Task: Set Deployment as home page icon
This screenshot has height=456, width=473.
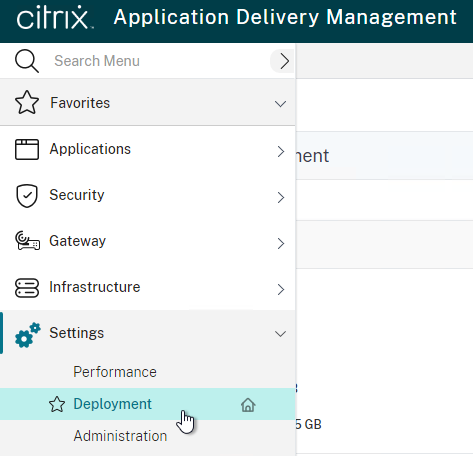Action: [x=248, y=405]
